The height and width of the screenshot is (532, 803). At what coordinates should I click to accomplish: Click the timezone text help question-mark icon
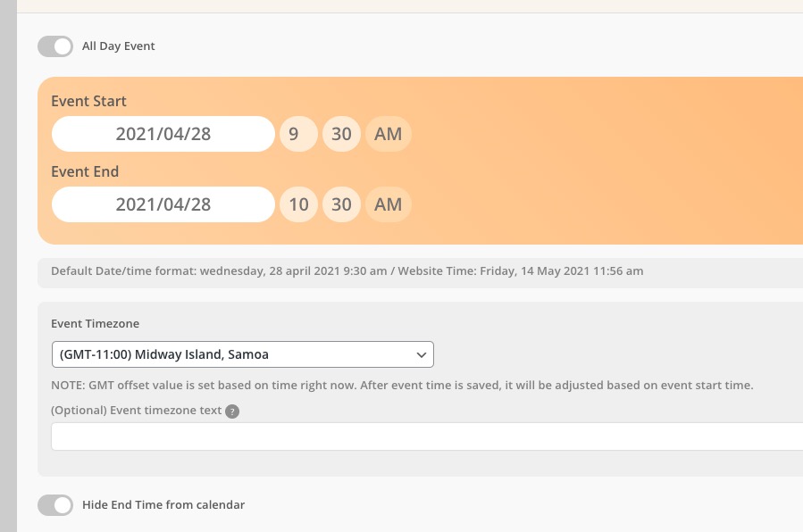click(232, 411)
